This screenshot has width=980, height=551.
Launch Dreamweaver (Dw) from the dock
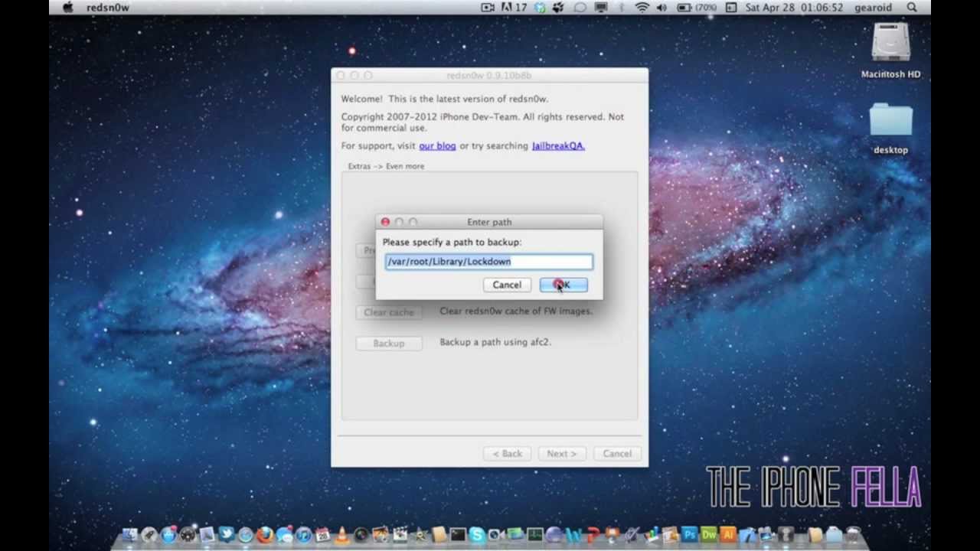tap(709, 534)
